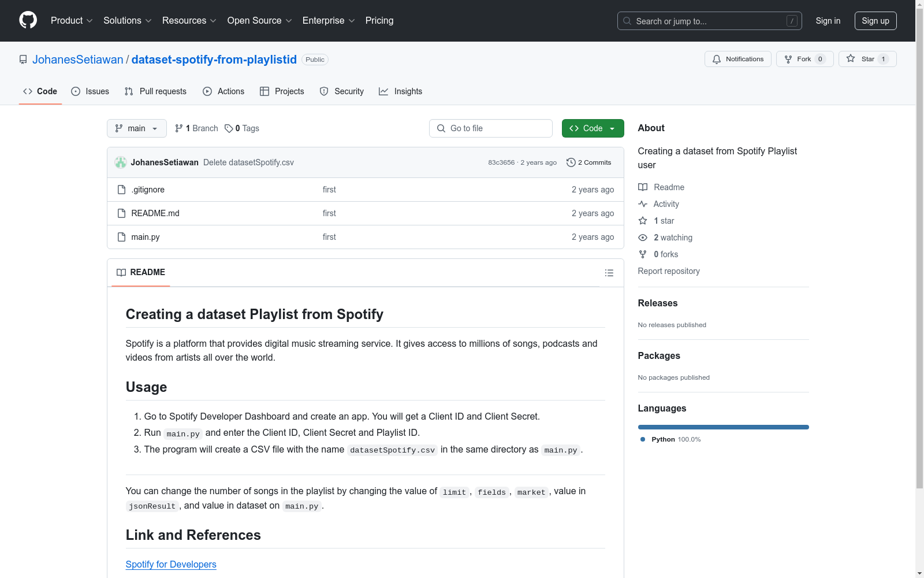
Task: Click the Packages heading
Action: pyautogui.click(x=659, y=355)
